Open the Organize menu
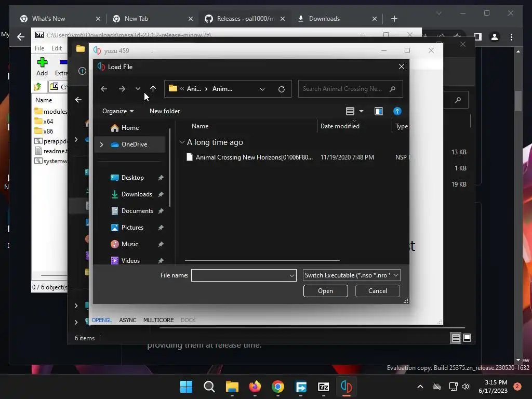Image resolution: width=532 pixels, height=399 pixels. coord(118,111)
